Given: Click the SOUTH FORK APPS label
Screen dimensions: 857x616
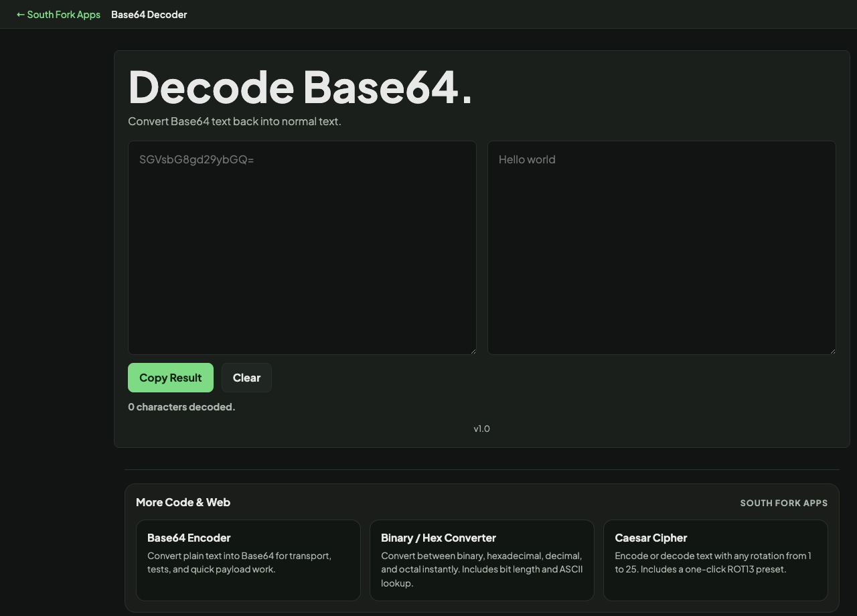Looking at the screenshot, I should (x=784, y=503).
